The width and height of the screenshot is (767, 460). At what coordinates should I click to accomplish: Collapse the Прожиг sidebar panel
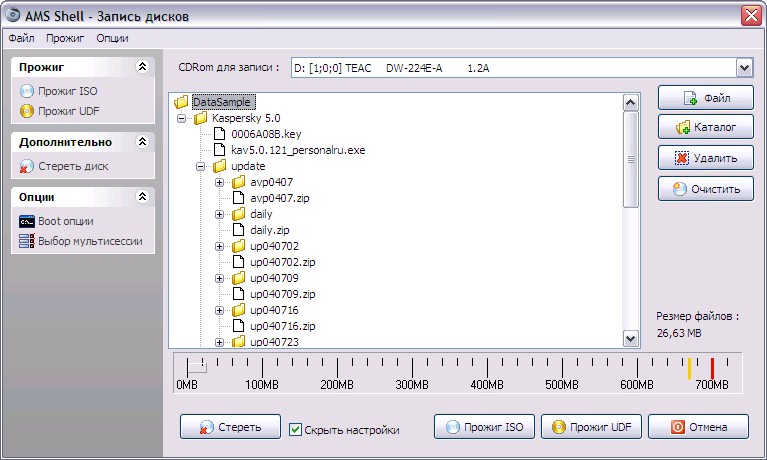(142, 67)
